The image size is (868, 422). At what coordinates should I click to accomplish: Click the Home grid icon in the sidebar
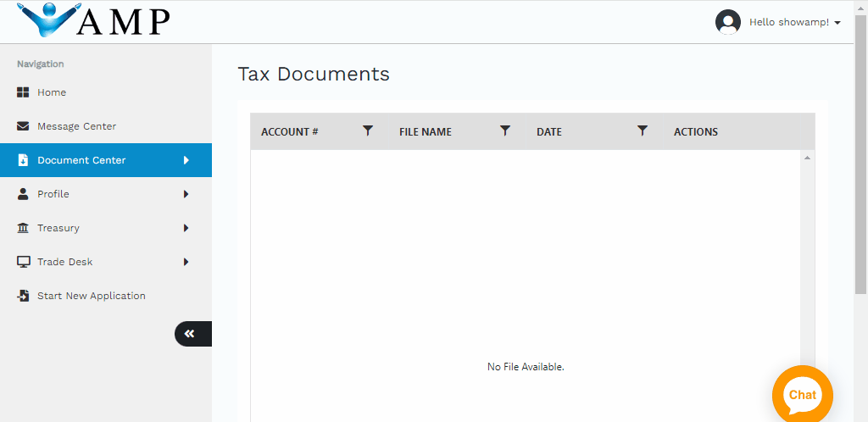point(23,92)
